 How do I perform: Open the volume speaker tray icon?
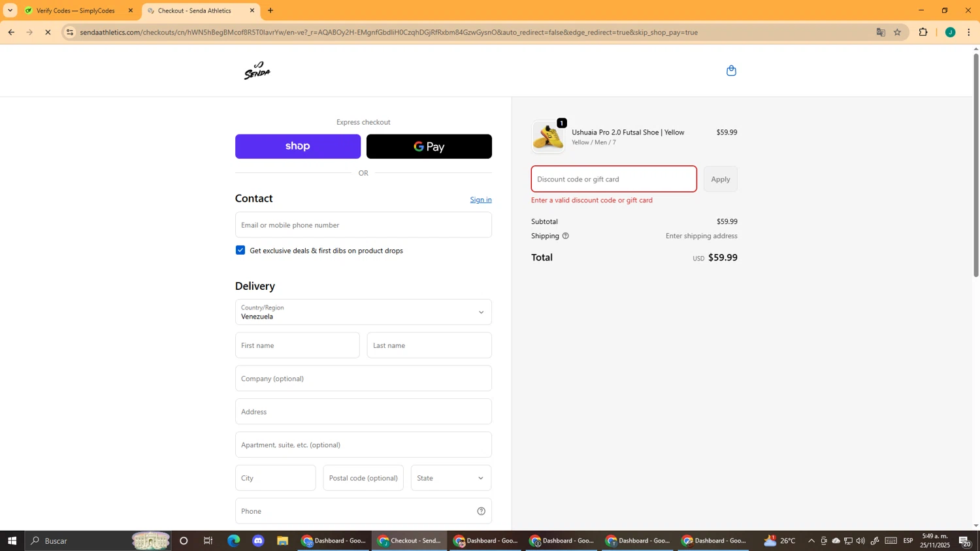tap(860, 541)
